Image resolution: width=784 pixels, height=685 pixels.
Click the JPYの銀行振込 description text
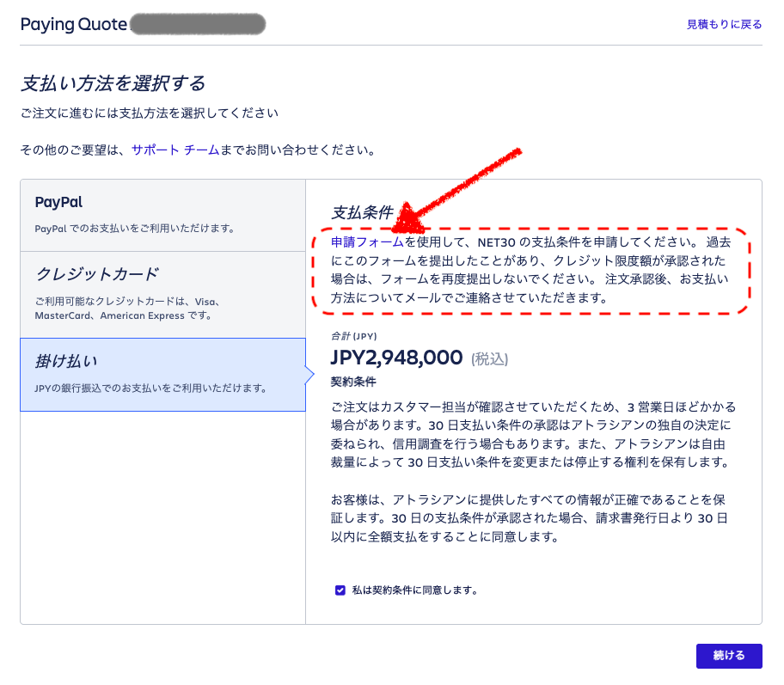coord(150,388)
